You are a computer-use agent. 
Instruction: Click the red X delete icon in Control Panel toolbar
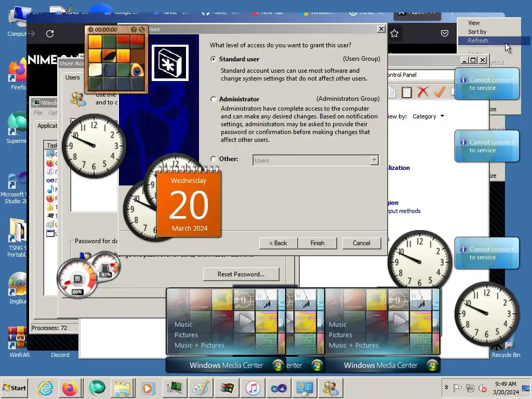[x=423, y=91]
